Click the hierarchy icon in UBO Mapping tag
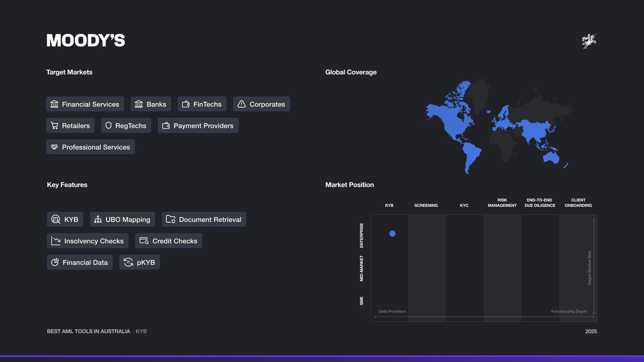Screen dimensions: 644x362 tap(98, 219)
